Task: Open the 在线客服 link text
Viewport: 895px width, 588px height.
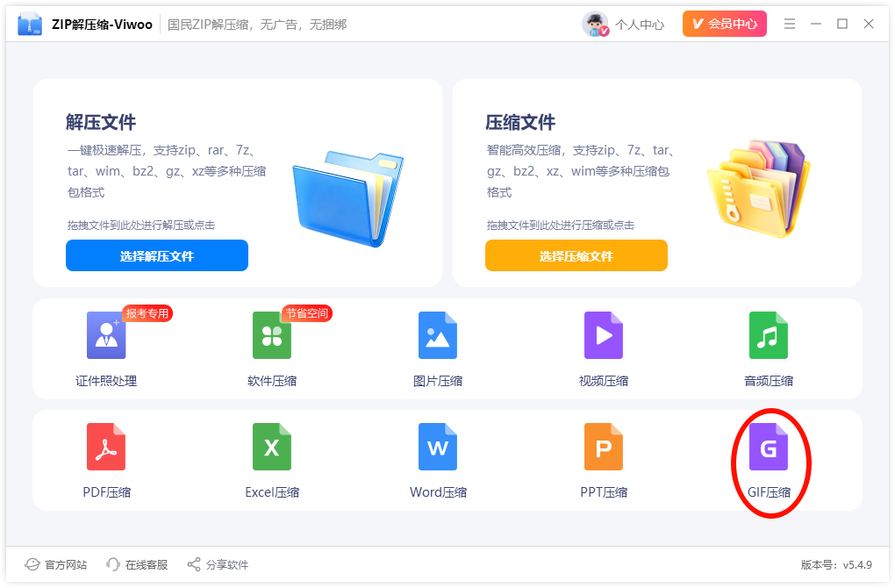Action: 147,564
